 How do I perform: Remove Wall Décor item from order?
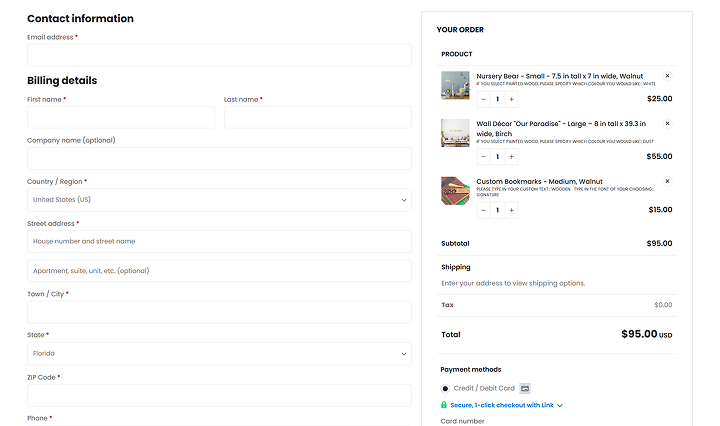point(667,123)
